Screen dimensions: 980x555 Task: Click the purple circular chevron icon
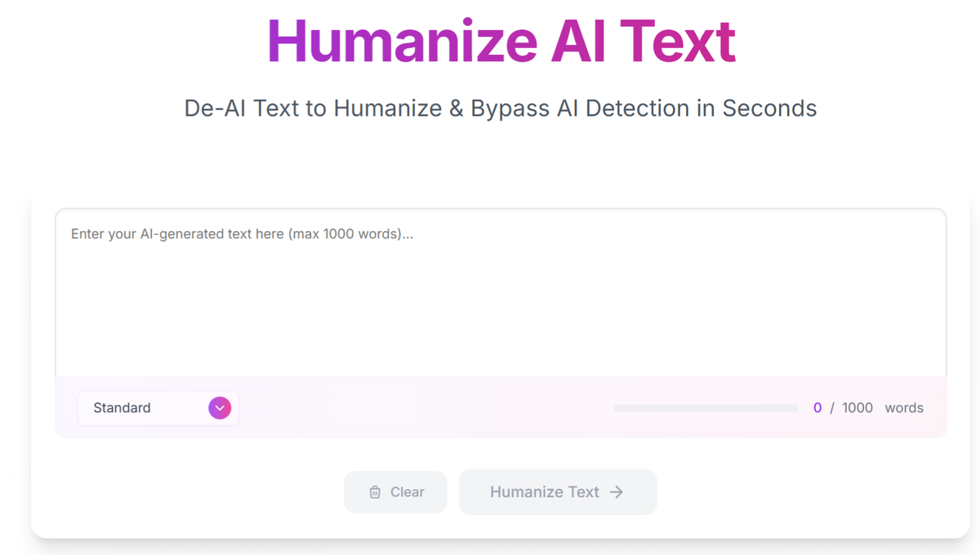220,408
